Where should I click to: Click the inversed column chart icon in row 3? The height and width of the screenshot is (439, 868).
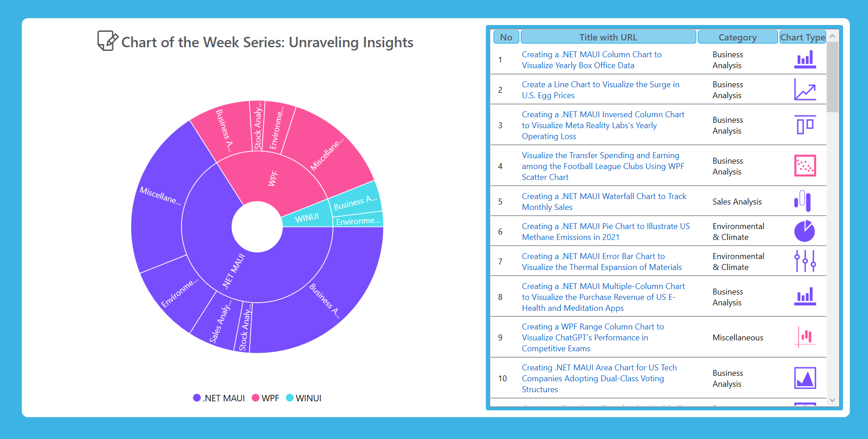[804, 125]
